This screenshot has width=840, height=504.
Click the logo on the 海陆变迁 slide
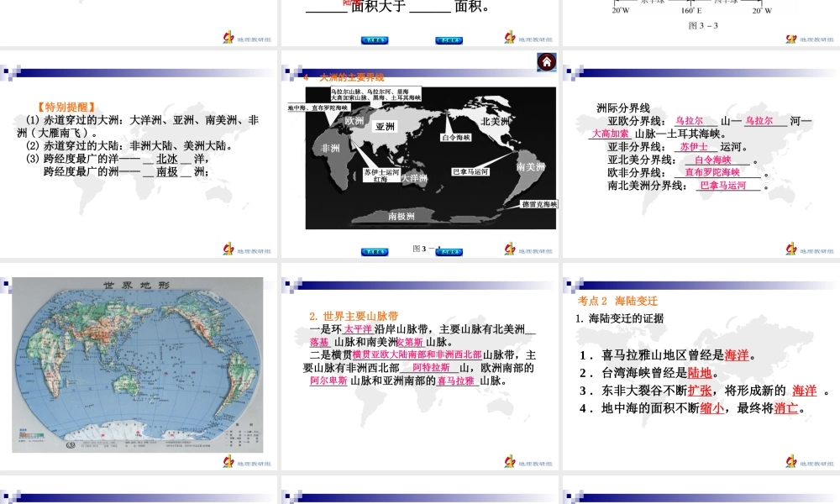810,461
